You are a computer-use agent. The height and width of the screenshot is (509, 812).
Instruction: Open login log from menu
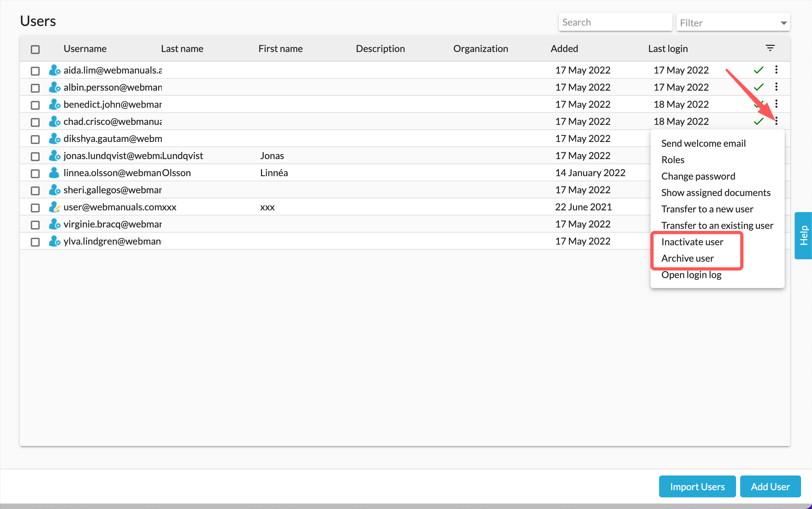click(x=691, y=275)
